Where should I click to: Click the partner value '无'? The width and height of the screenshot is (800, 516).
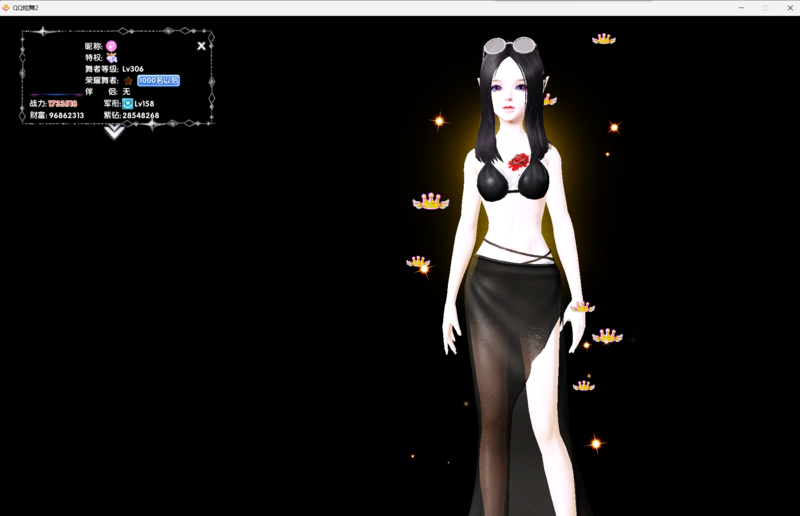point(127,92)
